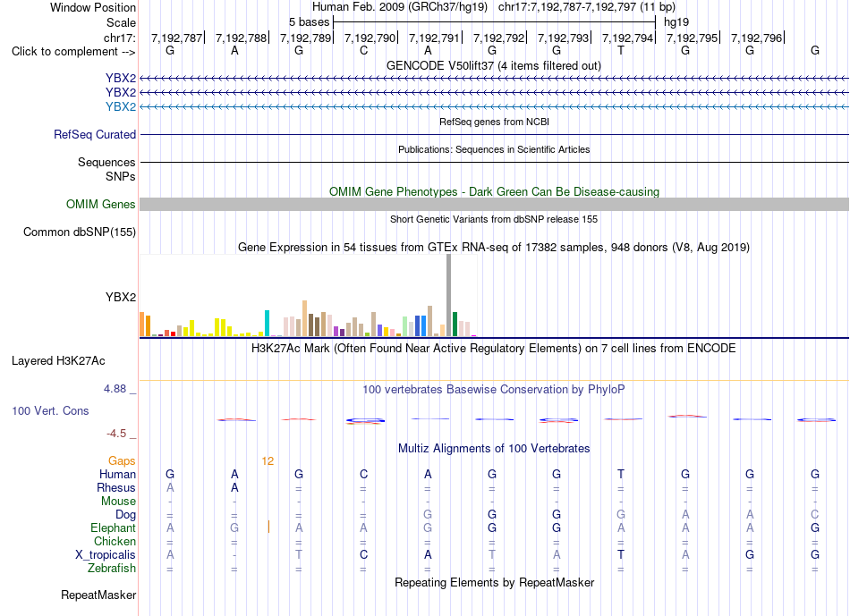Click the X_tropicalis species label
This screenshot has height=616, width=850.
pyautogui.click(x=106, y=555)
